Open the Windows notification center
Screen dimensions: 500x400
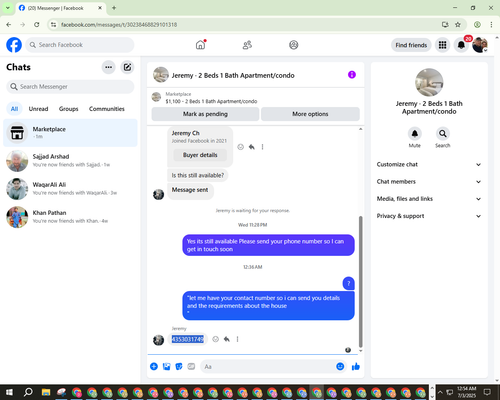487,392
